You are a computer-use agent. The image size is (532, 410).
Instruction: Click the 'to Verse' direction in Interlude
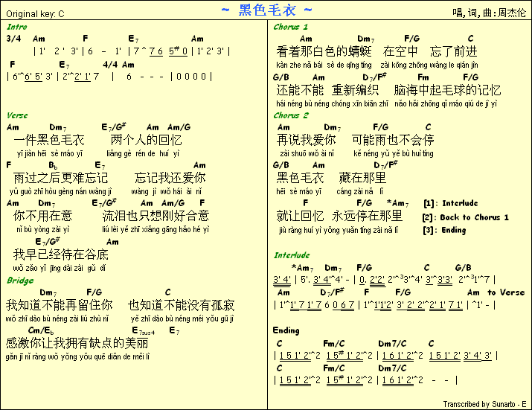coord(506,292)
